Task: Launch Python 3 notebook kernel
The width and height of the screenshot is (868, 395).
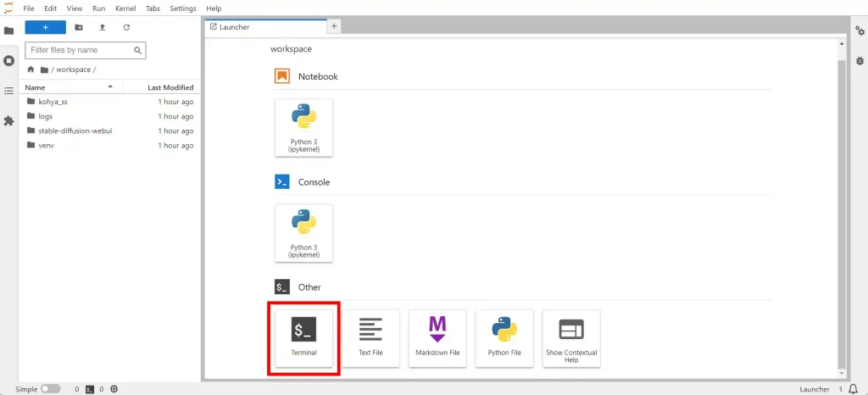Action: point(303,127)
